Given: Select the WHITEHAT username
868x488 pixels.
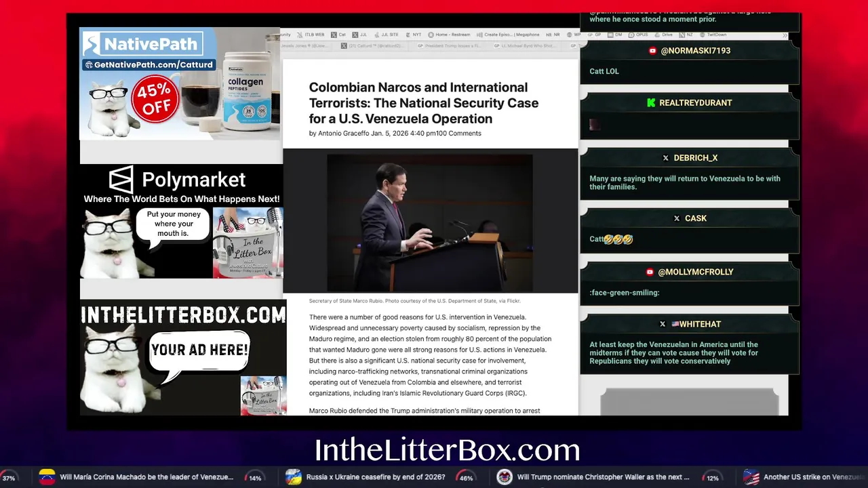Looking at the screenshot, I should pos(701,324).
